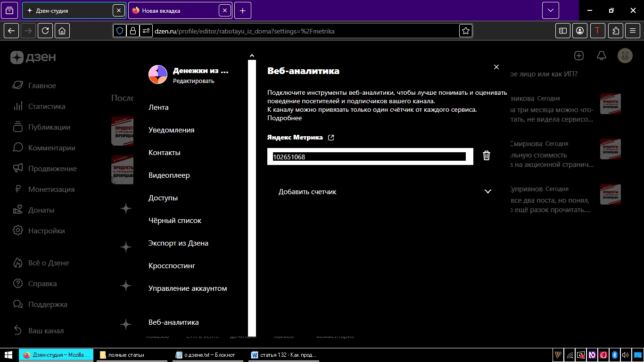Open site permissions icon in address bar
Image resolution: width=644 pixels, height=362 pixels.
point(146,31)
